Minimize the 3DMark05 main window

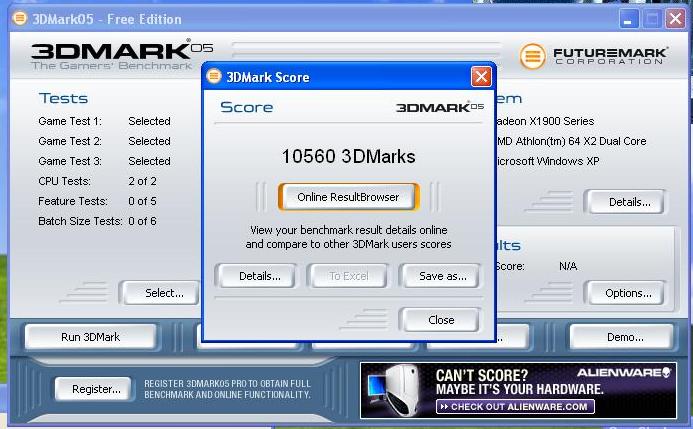pos(628,19)
